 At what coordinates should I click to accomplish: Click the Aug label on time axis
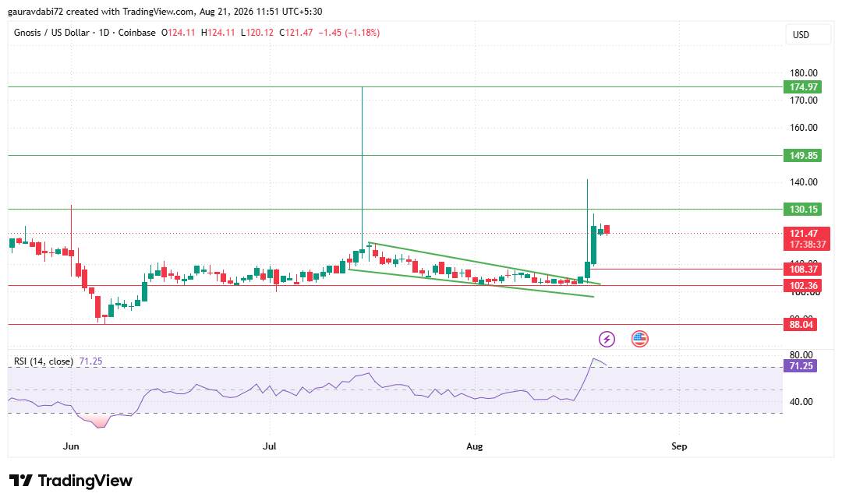pos(474,446)
